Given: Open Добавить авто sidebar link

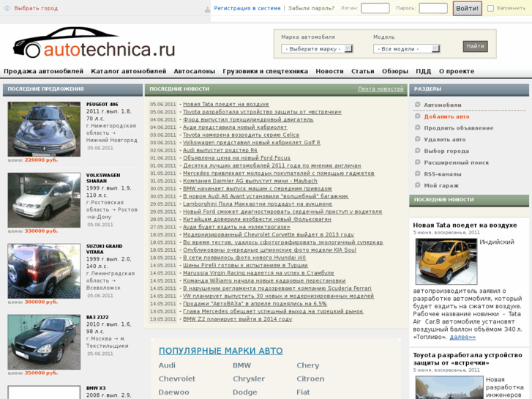Looking at the screenshot, I should coord(446,116).
